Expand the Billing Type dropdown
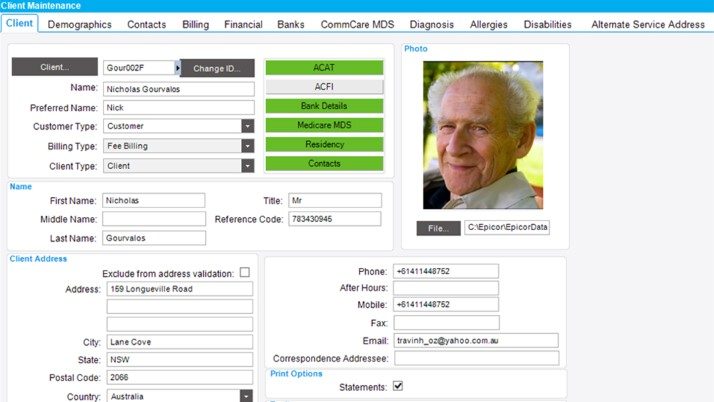714x402 pixels. (247, 146)
